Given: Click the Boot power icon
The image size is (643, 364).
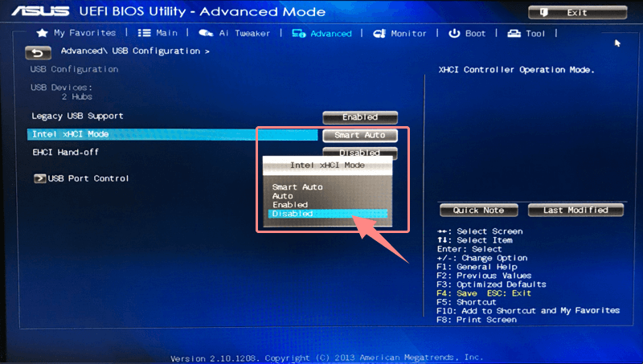Looking at the screenshot, I should (454, 33).
